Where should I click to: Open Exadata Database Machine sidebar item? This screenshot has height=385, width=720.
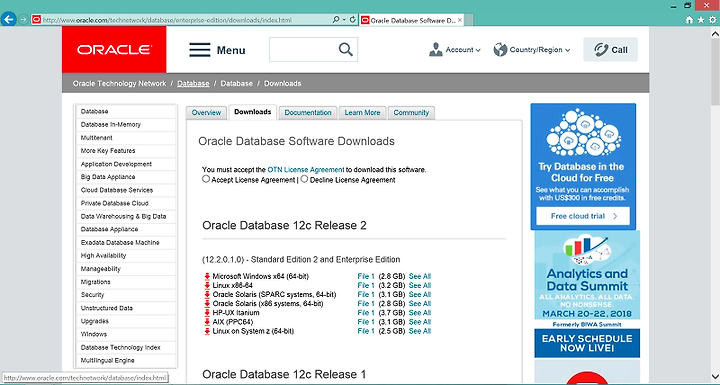125,243
